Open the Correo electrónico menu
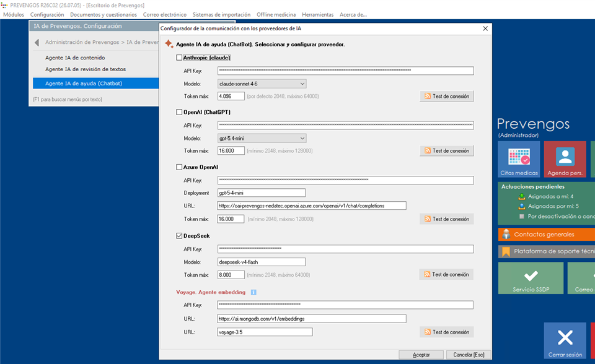595x364 pixels. click(165, 15)
